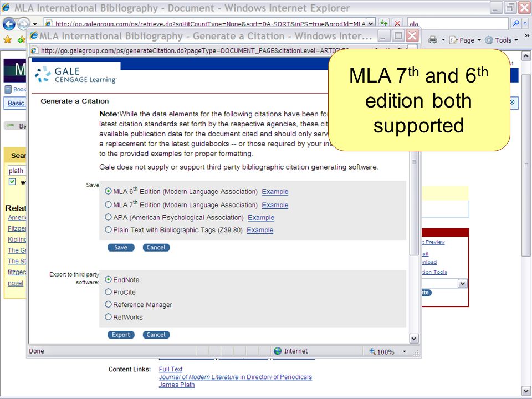Screen dimensions: 532x399
Task: Cancel the export to third party section
Action: pyautogui.click(x=156, y=335)
